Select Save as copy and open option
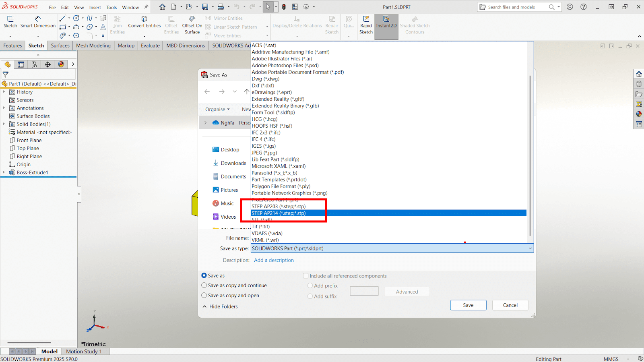Image resolution: width=644 pixels, height=362 pixels. point(204,295)
